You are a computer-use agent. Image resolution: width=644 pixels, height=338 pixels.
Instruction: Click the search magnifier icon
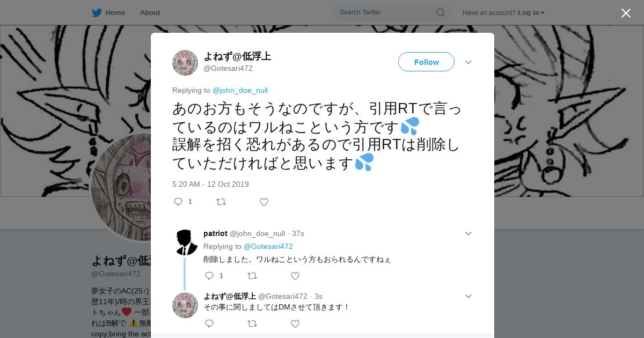[x=440, y=12]
